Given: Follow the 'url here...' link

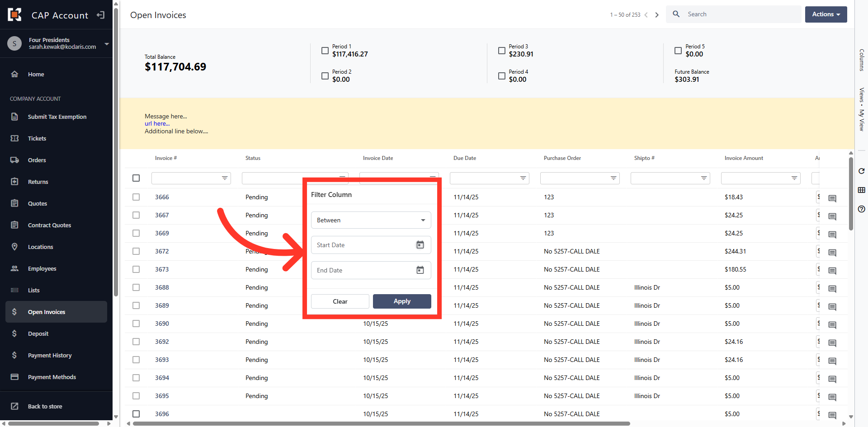Looking at the screenshot, I should [157, 123].
